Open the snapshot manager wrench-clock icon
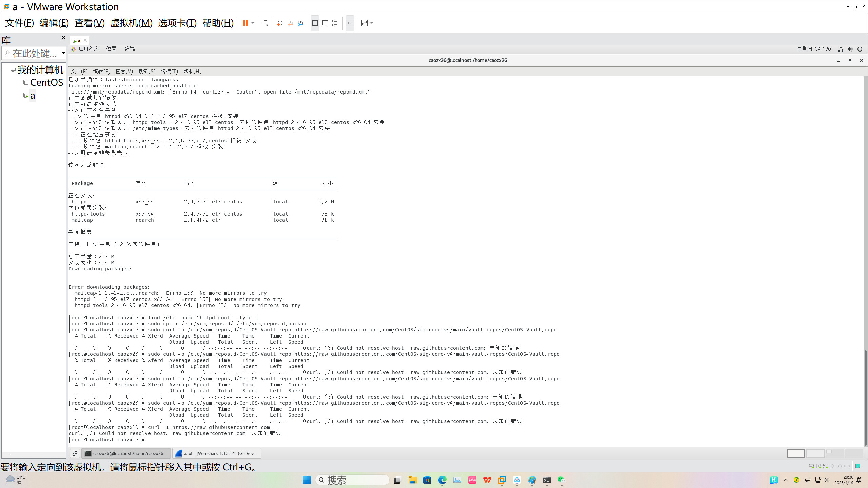Viewport: 868px width, 488px height. click(300, 23)
